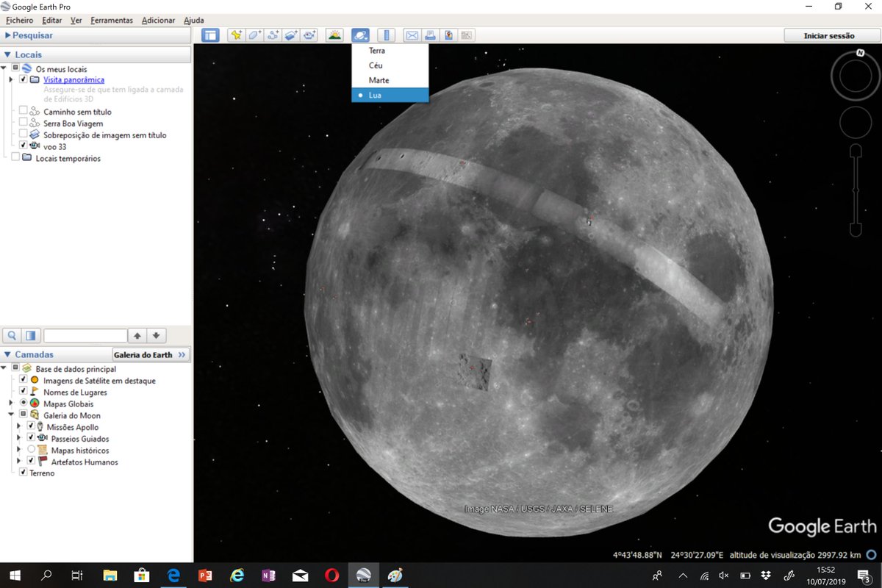Collapse the Locais panel header triangle
The width and height of the screenshot is (882, 588).
coord(7,54)
